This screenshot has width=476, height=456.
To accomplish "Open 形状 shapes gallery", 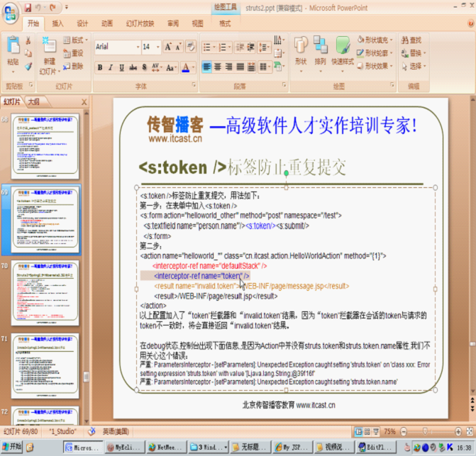I will pyautogui.click(x=301, y=54).
